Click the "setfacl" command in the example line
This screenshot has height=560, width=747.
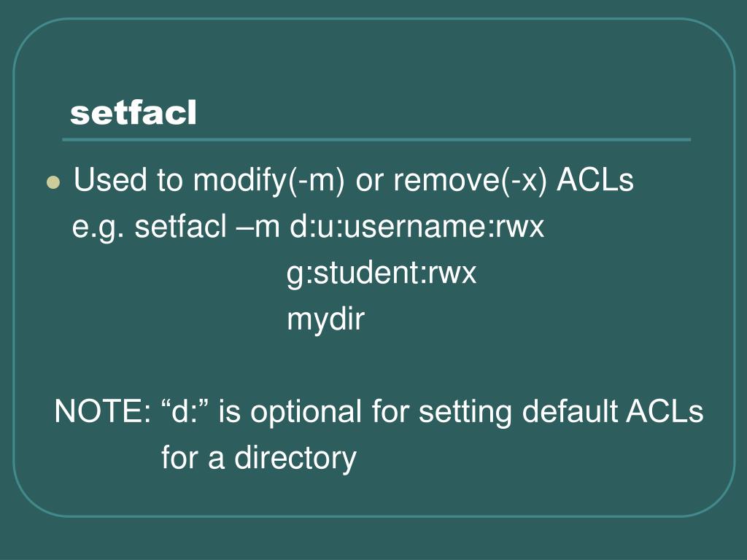(181, 226)
